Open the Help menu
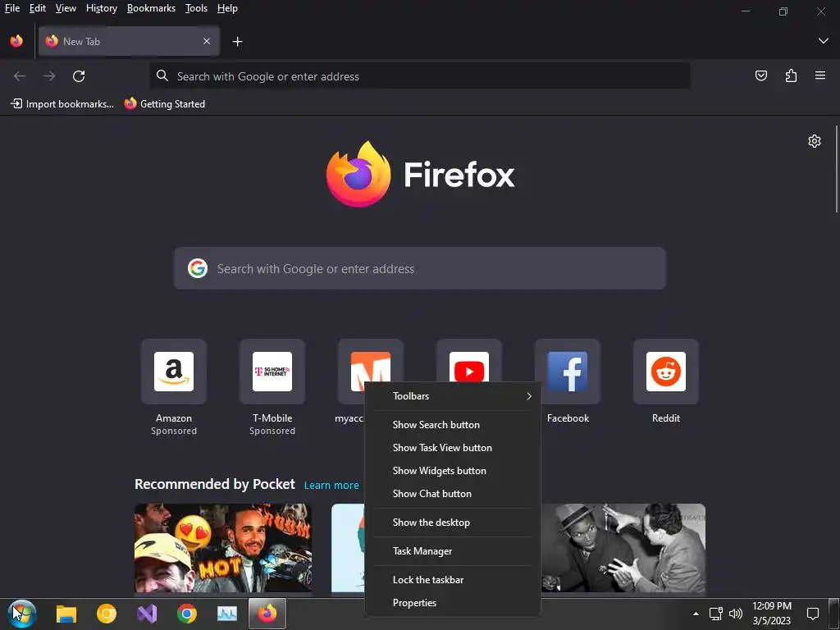The height and width of the screenshot is (630, 840). pyautogui.click(x=227, y=8)
